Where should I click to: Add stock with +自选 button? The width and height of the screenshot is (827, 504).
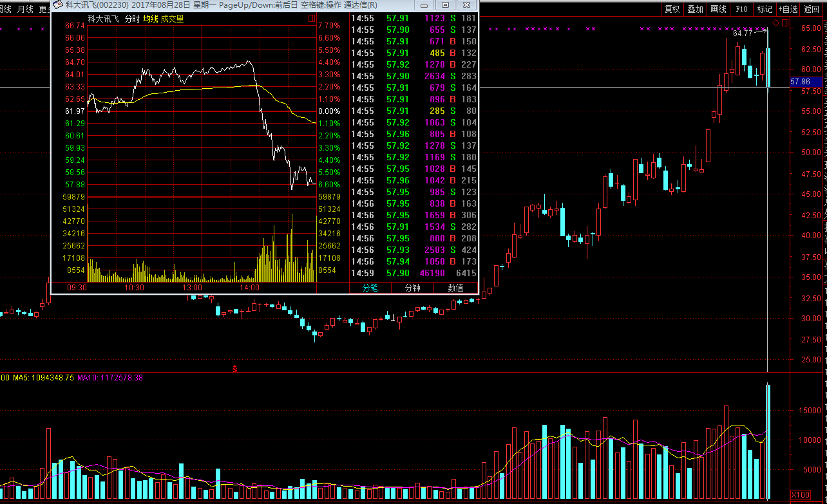788,9
